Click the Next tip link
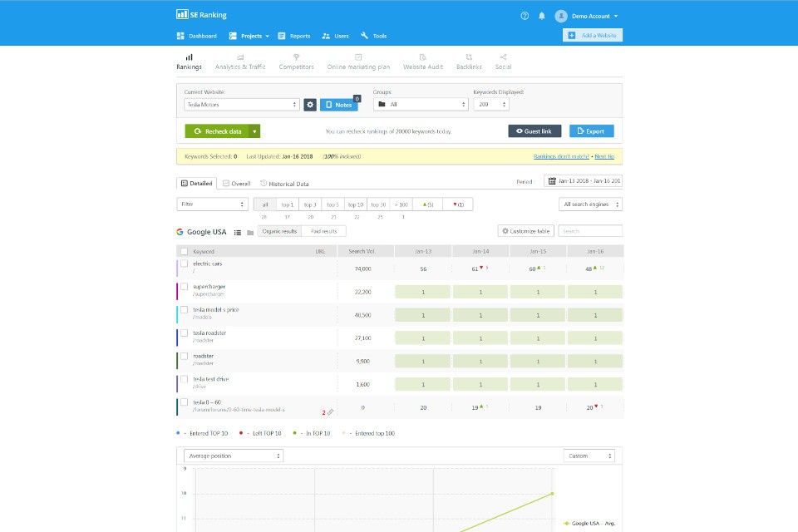Screen dimensions: 798x532 coord(604,157)
